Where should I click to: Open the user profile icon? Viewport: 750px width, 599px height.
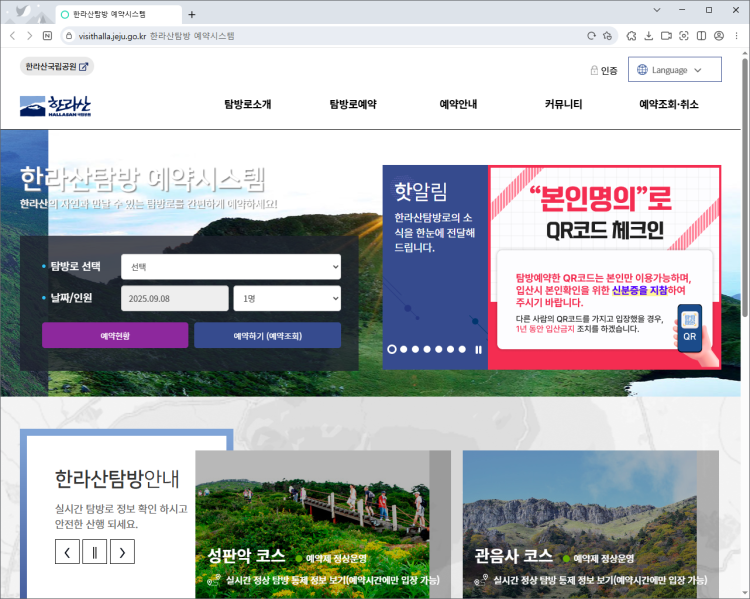(x=719, y=36)
